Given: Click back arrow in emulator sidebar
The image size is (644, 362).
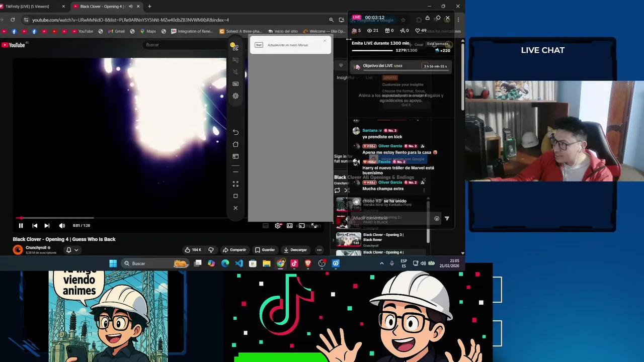Looking at the screenshot, I should click(x=235, y=132).
